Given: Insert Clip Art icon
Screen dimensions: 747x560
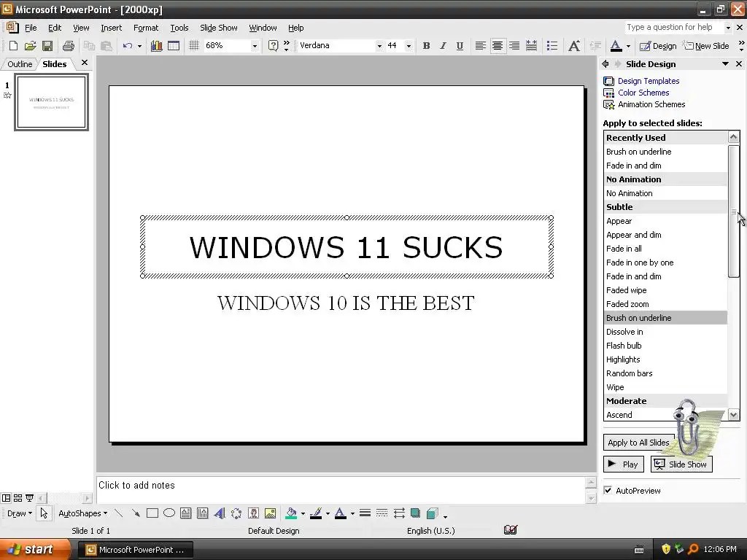Looking at the screenshot, I should [253, 513].
